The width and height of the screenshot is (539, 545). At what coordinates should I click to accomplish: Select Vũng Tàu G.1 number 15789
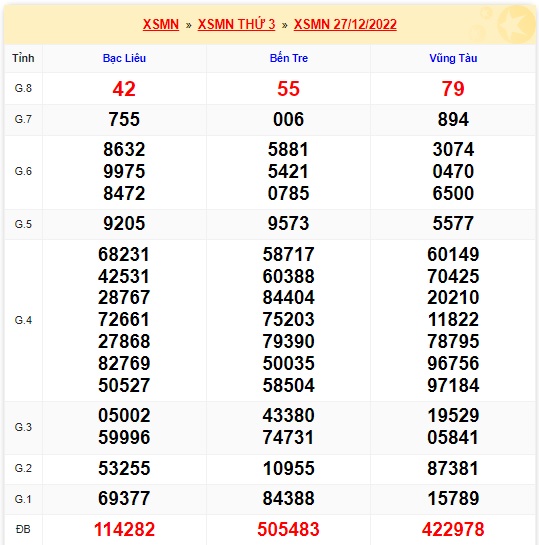(x=453, y=498)
